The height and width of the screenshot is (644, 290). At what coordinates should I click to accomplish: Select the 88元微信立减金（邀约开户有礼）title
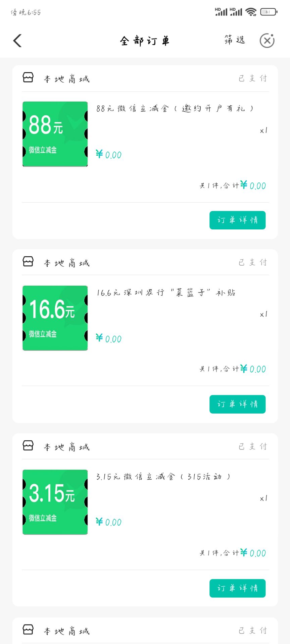coord(175,108)
